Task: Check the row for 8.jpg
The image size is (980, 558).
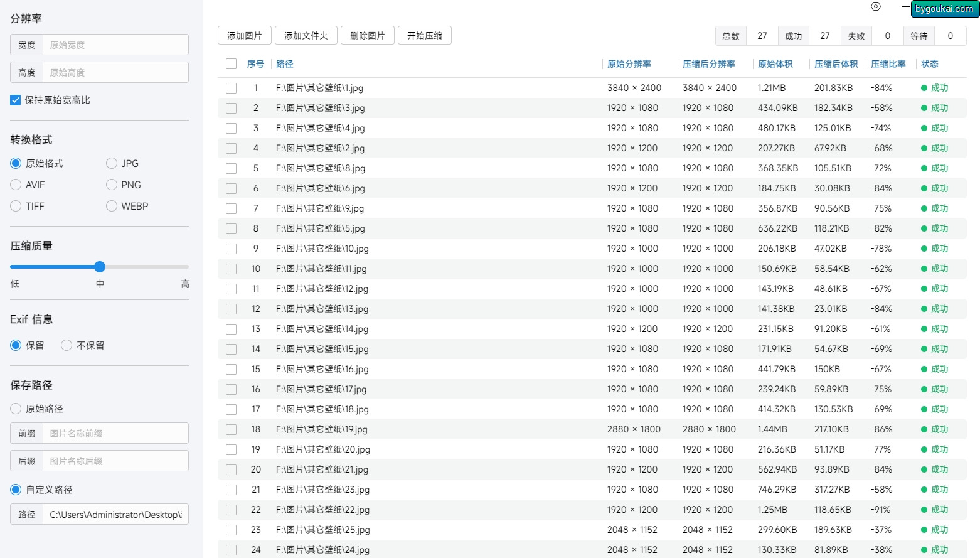Action: [231, 168]
